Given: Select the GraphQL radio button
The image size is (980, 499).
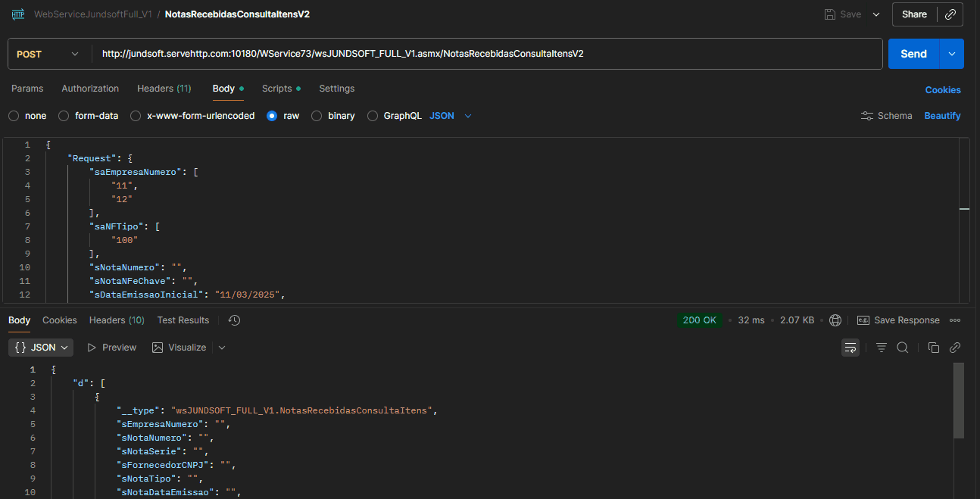Looking at the screenshot, I should click(x=372, y=116).
